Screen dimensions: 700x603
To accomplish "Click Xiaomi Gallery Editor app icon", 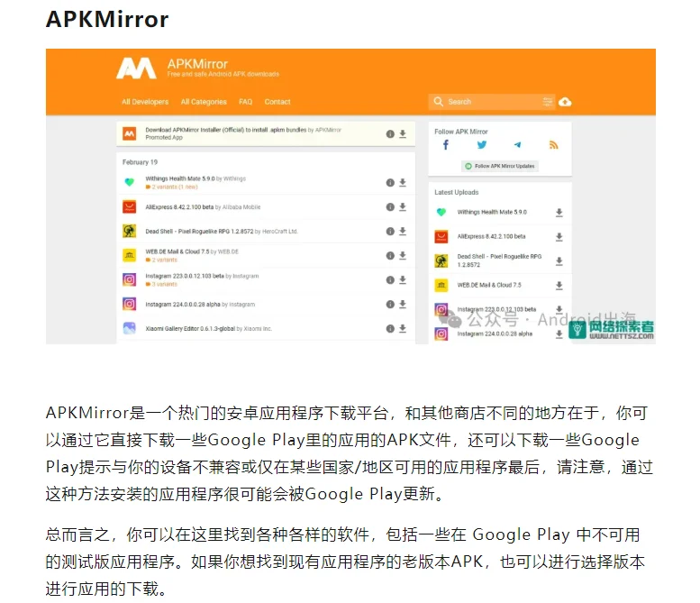I will pyautogui.click(x=130, y=328).
